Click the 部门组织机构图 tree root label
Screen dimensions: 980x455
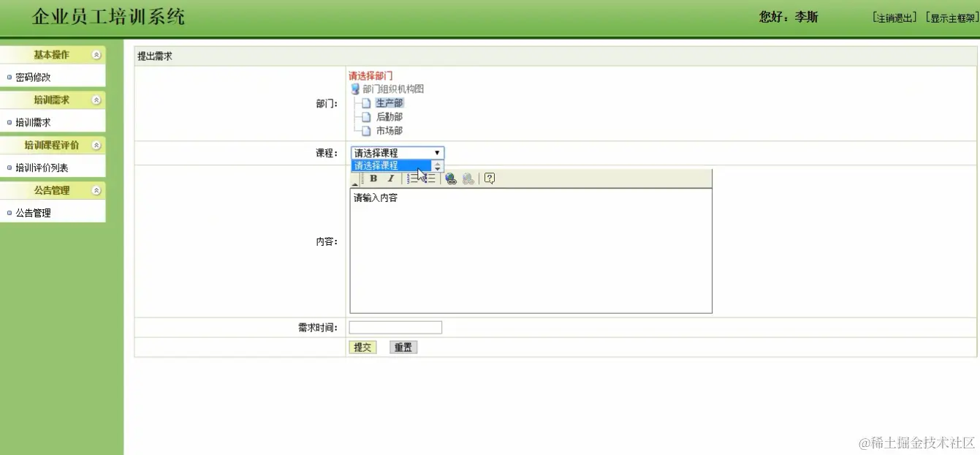coord(393,89)
